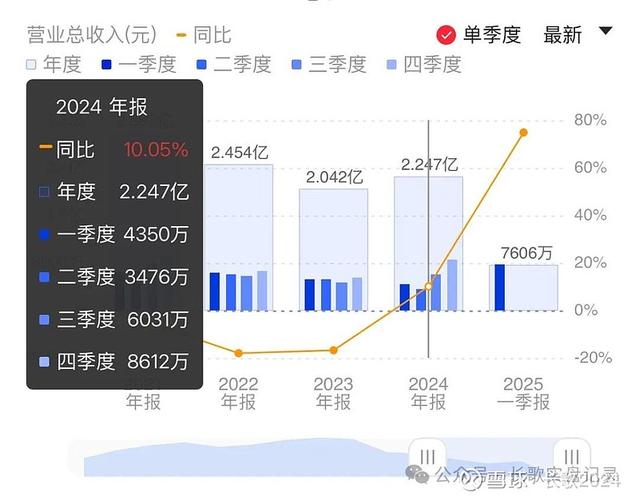Click the 2025 同比 data point
Viewport: 639px width, 500px height.
pyautogui.click(x=524, y=132)
